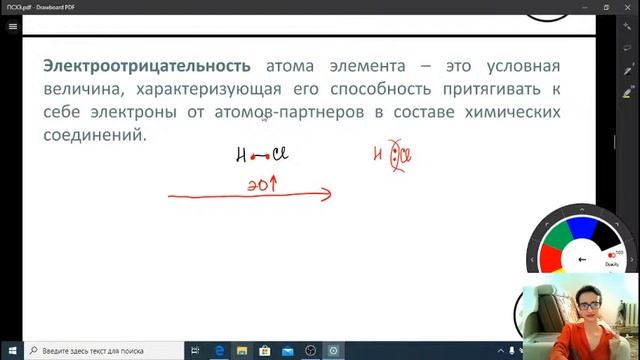Select the pen tool in right toolbar

point(627,70)
